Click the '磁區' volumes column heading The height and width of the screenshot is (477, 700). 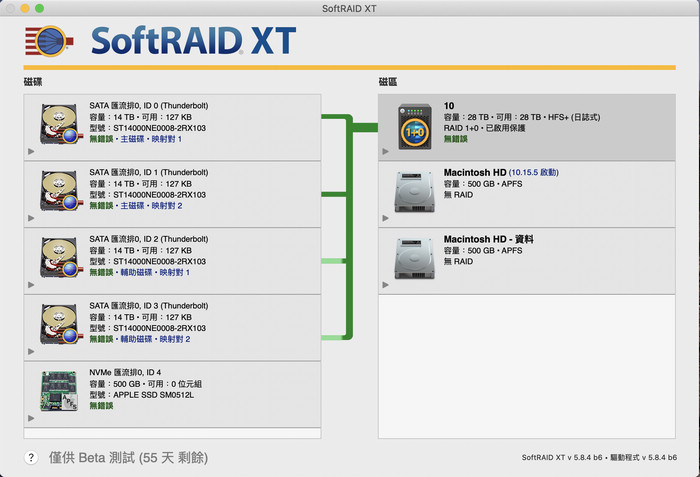click(388, 82)
